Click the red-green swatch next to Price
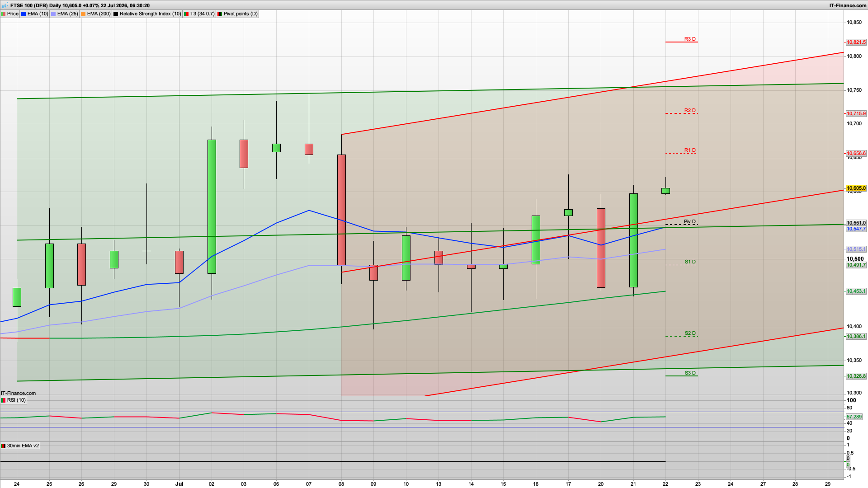 4,14
